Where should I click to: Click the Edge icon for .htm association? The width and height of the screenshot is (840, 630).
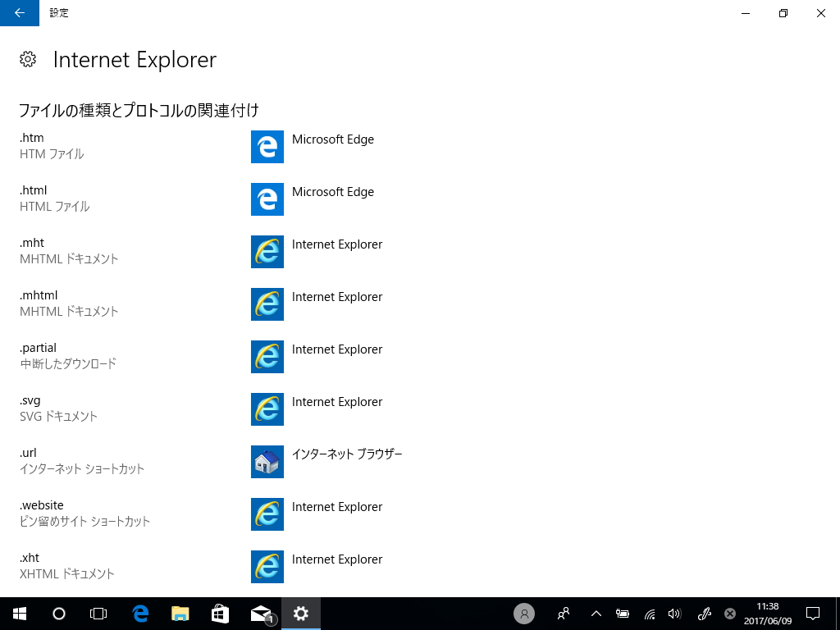click(x=267, y=147)
